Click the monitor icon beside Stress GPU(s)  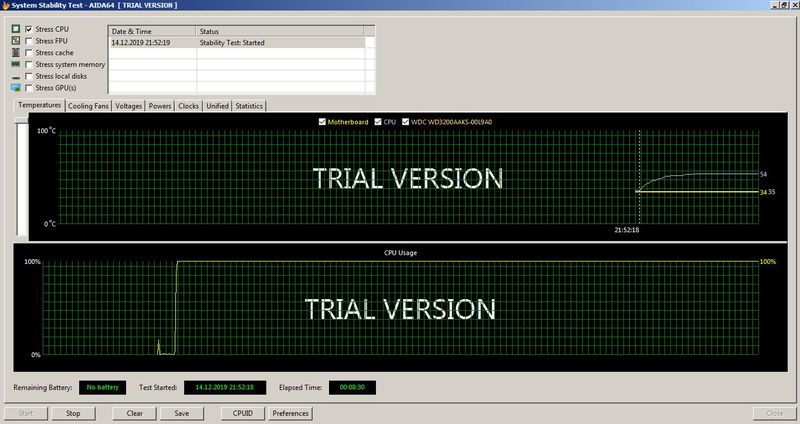[16, 88]
